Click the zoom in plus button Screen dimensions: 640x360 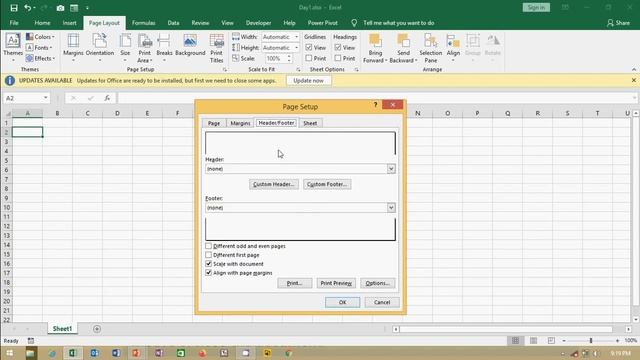tap(617, 340)
